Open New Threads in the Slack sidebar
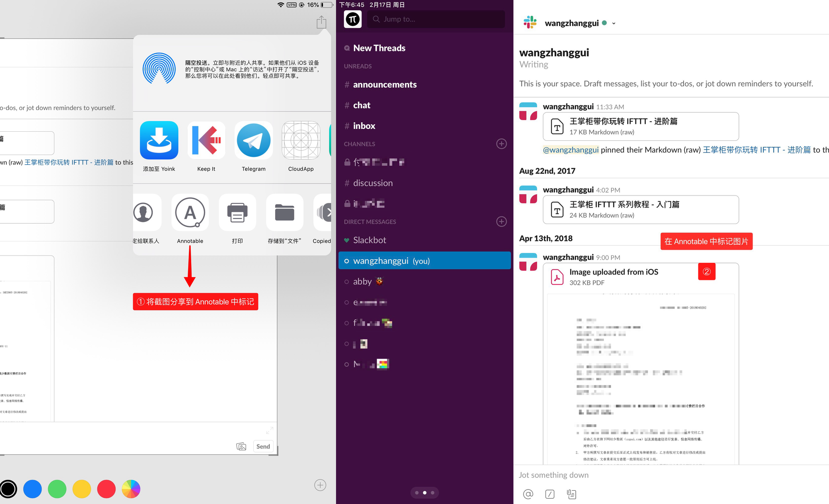The image size is (829, 504). coord(379,48)
